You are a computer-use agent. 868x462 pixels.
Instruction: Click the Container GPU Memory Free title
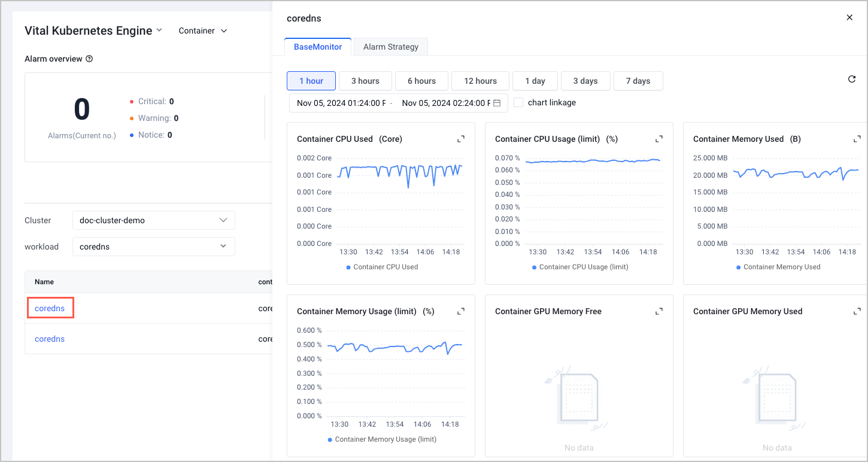pyautogui.click(x=548, y=311)
